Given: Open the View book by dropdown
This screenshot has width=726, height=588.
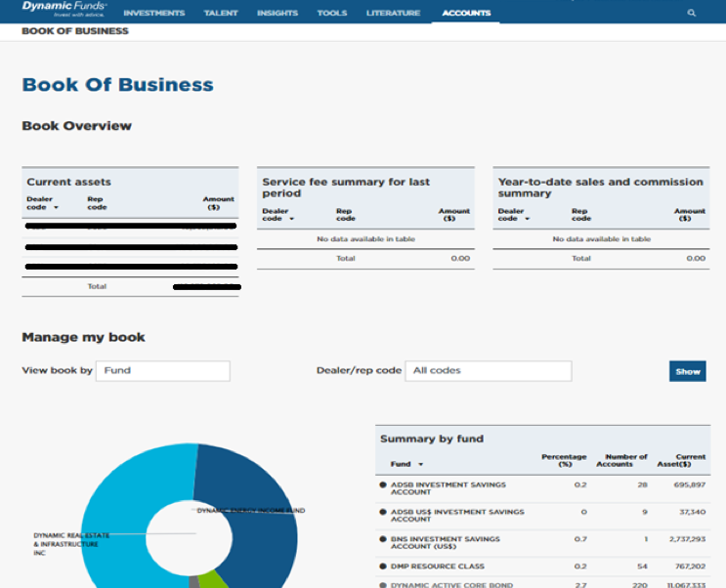Looking at the screenshot, I should tap(162, 370).
